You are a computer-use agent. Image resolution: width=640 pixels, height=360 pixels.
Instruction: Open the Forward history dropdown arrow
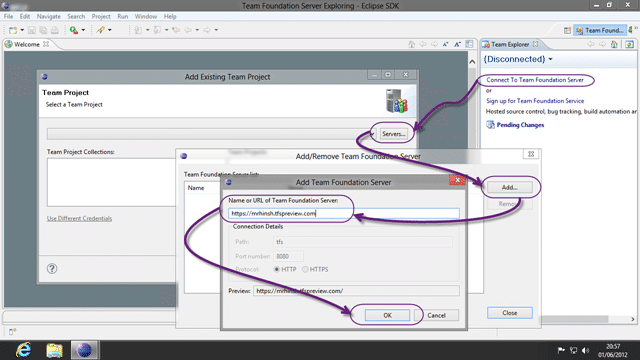pos(216,30)
